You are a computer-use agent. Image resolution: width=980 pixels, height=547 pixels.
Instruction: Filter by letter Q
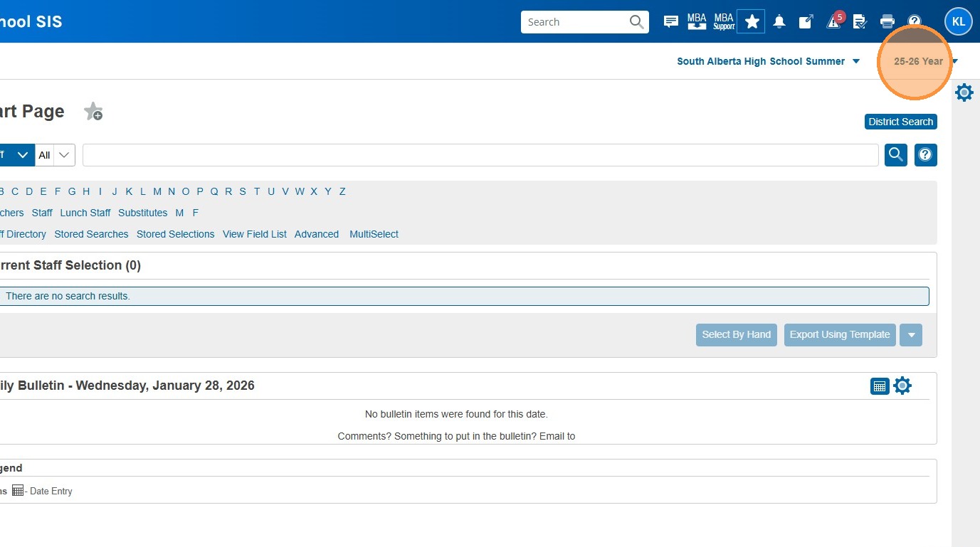tap(214, 191)
